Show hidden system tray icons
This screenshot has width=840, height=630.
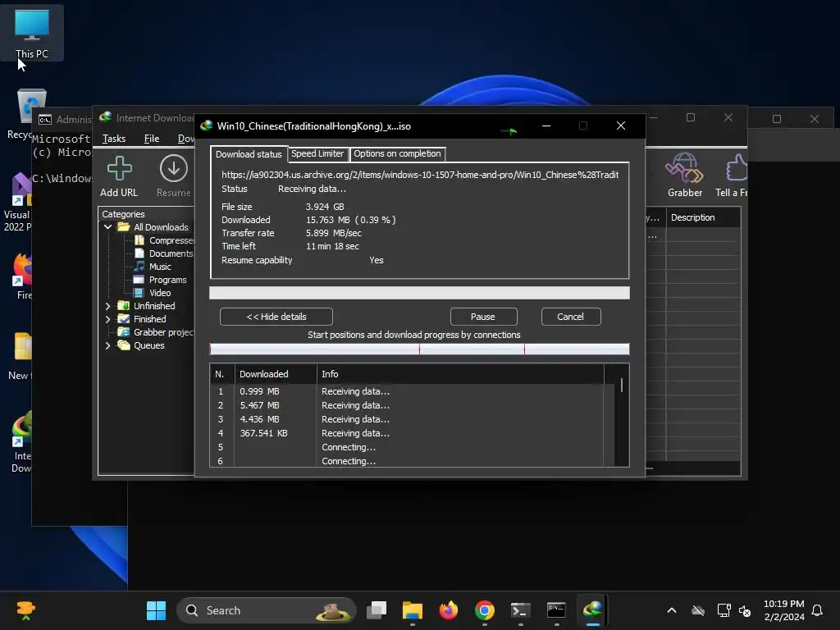(x=672, y=610)
